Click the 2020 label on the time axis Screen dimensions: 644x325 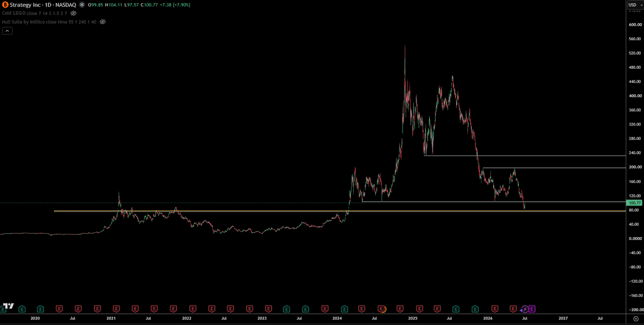(x=35, y=318)
